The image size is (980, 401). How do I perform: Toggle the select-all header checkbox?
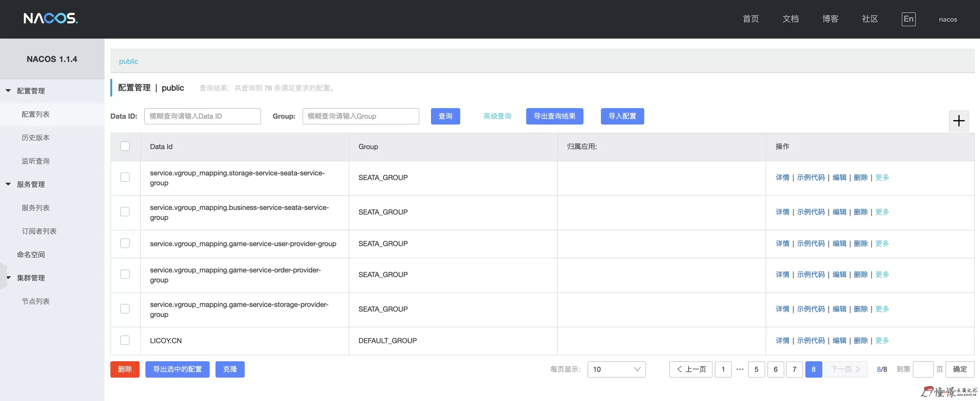tap(125, 146)
